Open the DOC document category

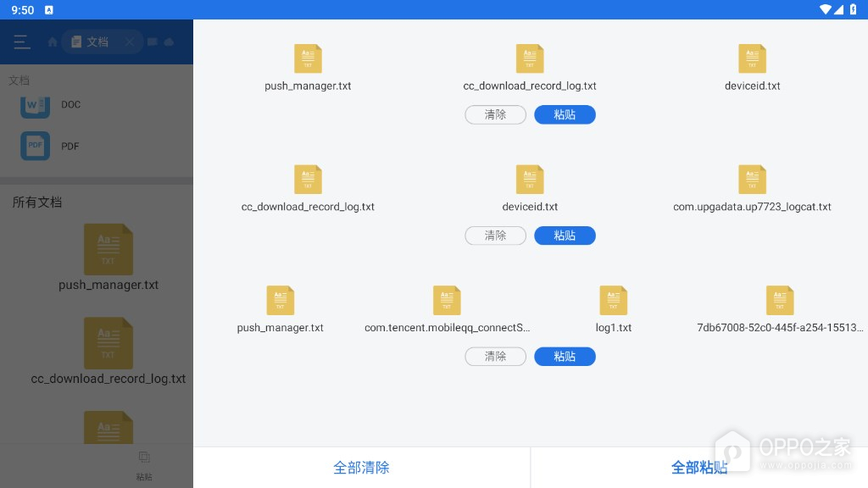tap(51, 105)
